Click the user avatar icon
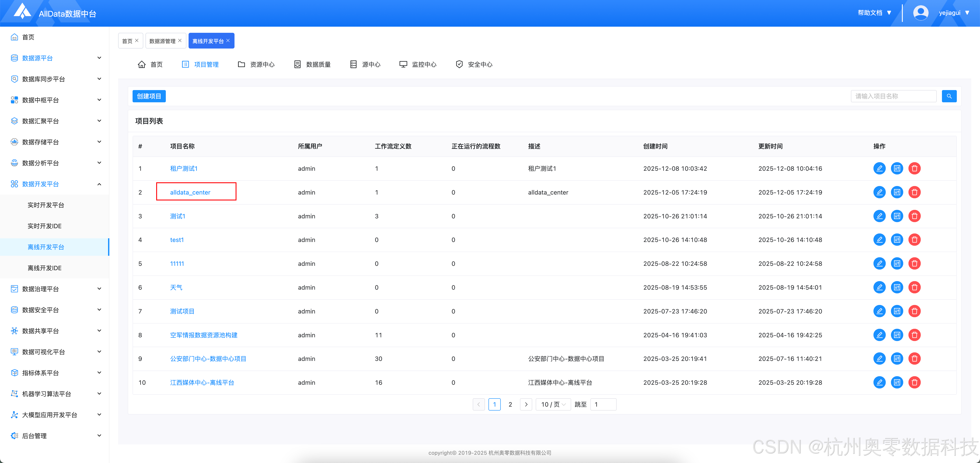The width and height of the screenshot is (980, 463). pos(920,13)
